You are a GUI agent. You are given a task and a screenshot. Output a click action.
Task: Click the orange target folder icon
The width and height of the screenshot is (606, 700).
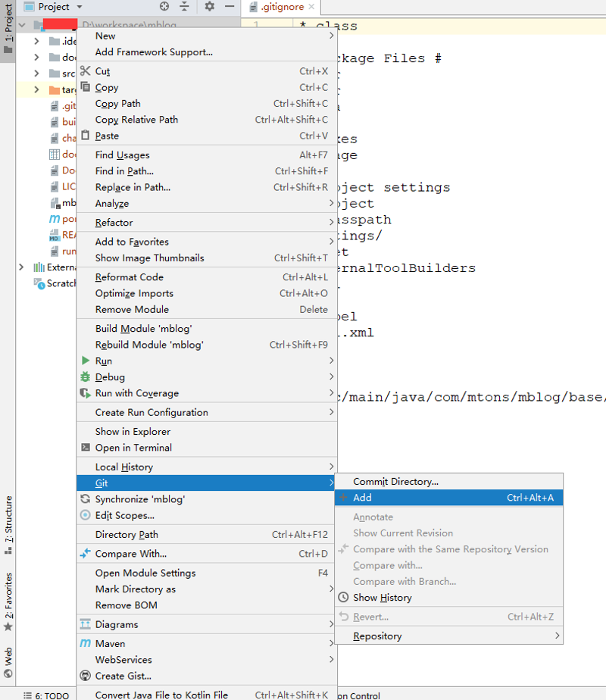[x=55, y=89]
